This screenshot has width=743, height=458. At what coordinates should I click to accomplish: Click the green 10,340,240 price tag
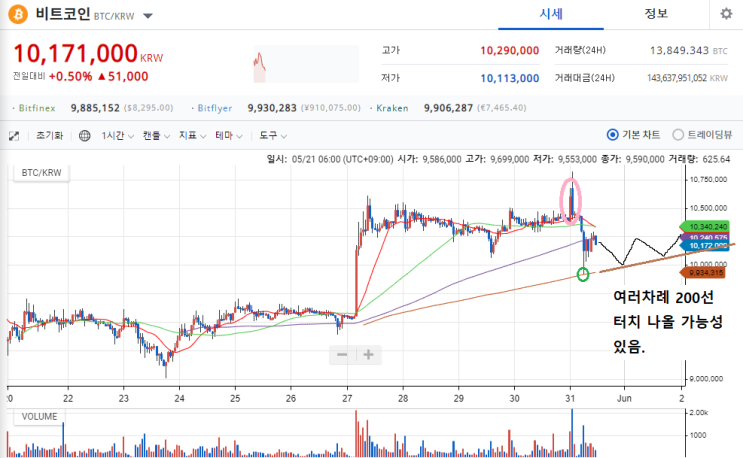[x=705, y=227]
